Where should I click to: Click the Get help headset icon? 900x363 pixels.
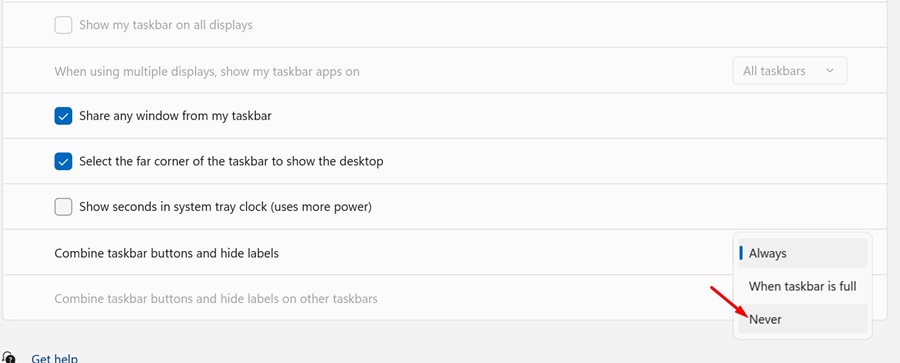pyautogui.click(x=8, y=358)
